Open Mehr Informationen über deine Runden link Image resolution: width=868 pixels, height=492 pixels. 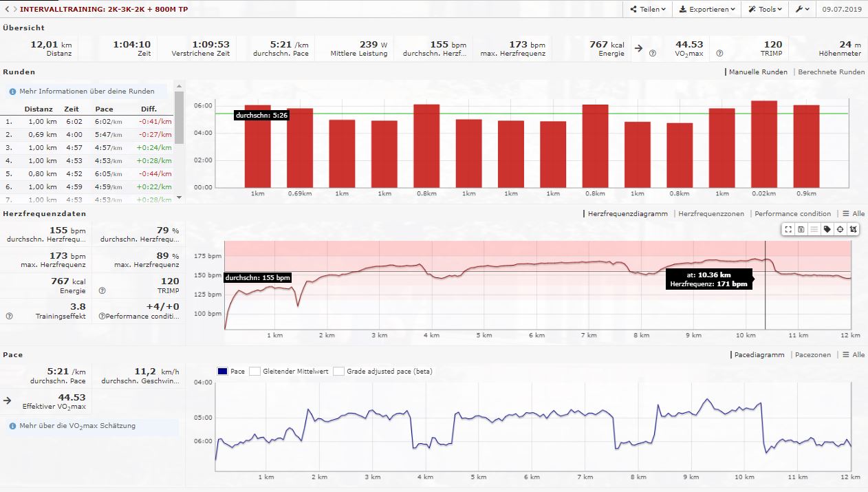point(82,91)
